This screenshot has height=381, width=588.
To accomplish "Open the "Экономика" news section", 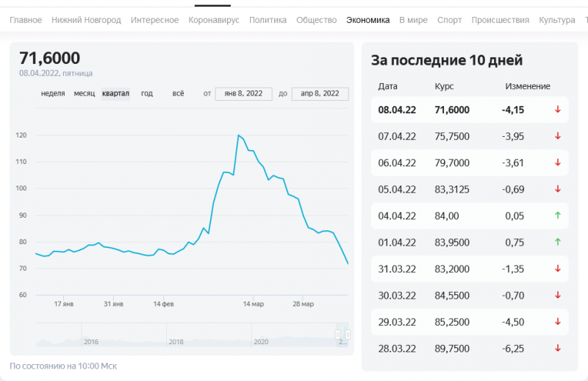I will click(x=367, y=20).
